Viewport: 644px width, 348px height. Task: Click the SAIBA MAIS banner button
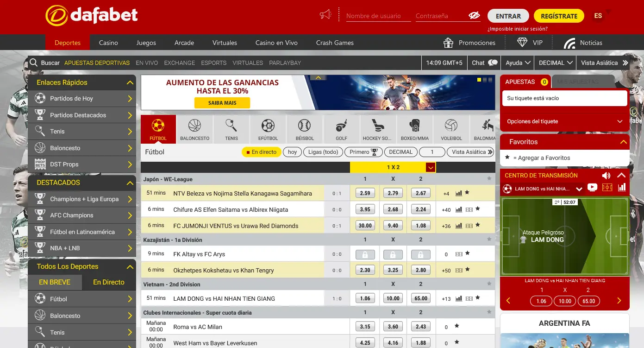tap(222, 103)
